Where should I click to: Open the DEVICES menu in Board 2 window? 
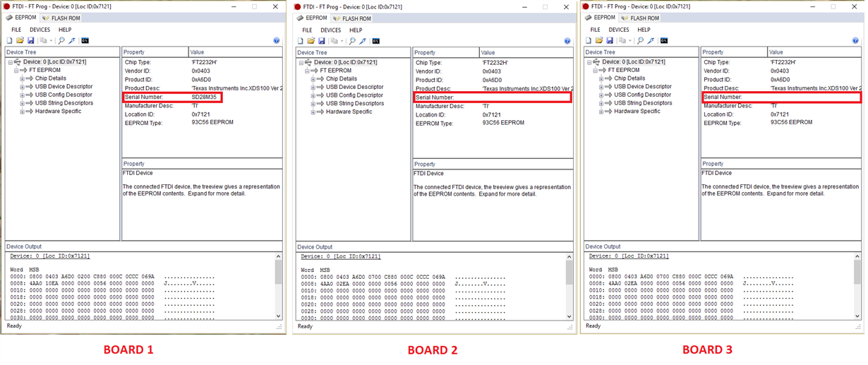330,30
